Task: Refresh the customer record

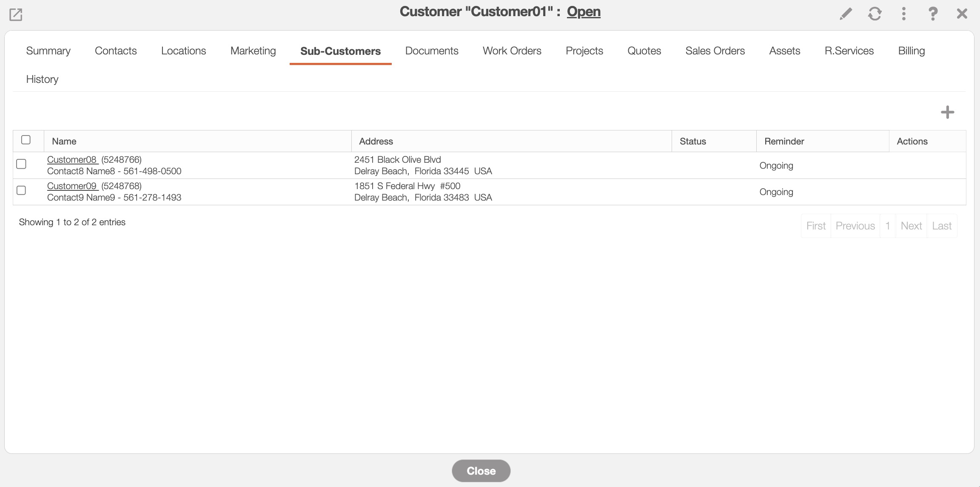Action: pos(875,14)
